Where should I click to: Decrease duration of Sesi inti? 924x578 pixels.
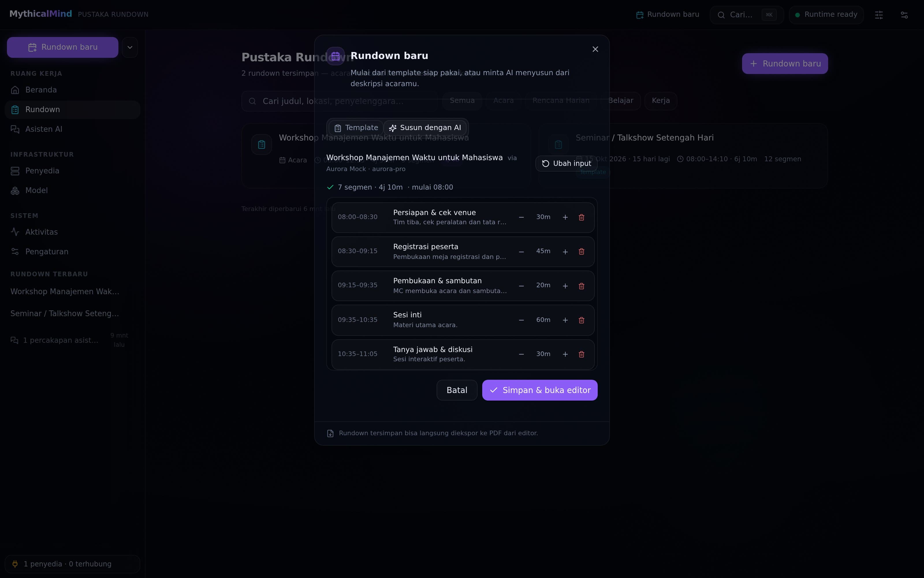click(x=521, y=320)
